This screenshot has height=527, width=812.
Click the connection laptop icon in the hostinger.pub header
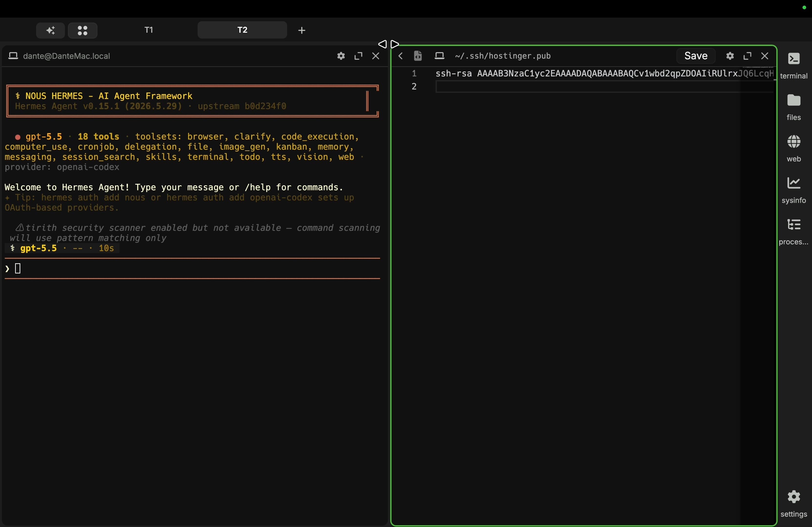[x=439, y=56]
